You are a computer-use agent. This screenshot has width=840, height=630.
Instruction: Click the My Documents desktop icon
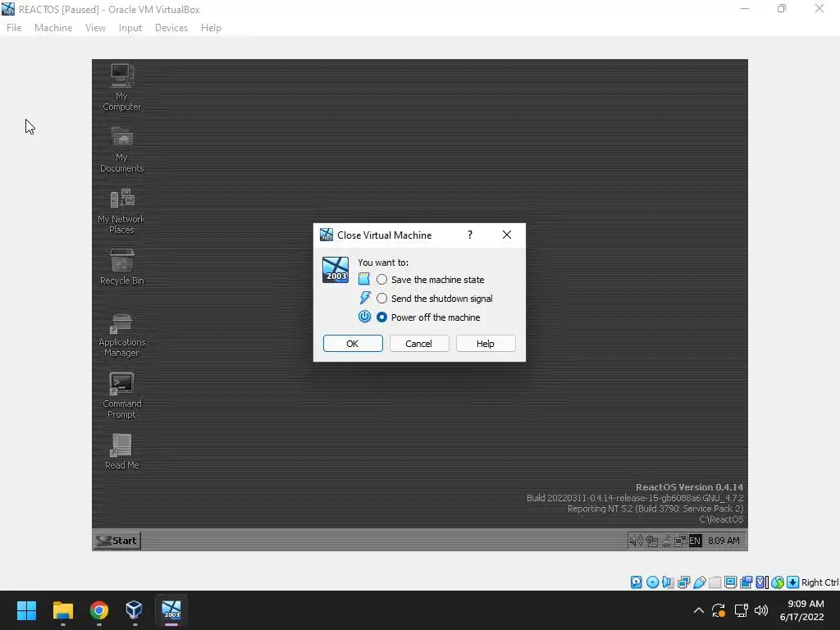(121, 149)
